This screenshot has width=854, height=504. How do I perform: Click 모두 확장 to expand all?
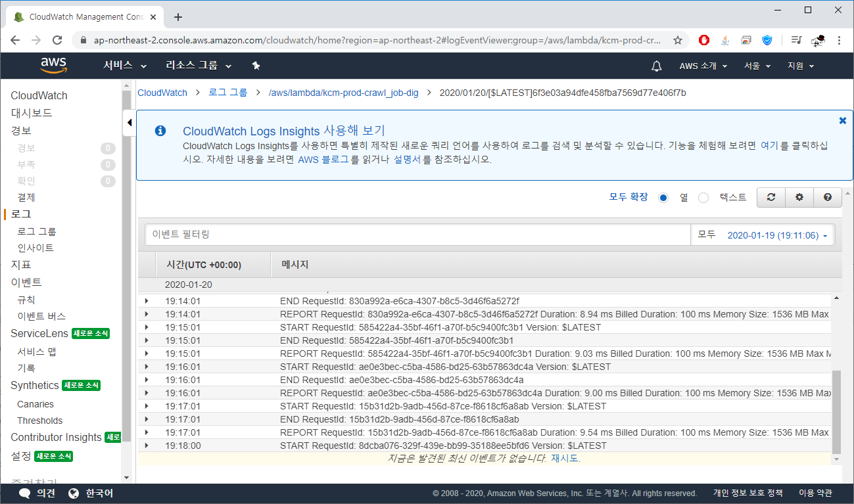(x=629, y=197)
